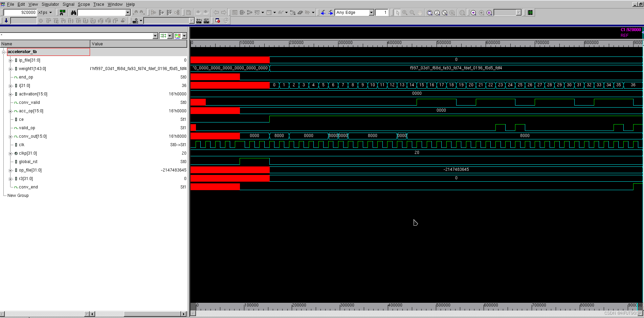The height and width of the screenshot is (318, 644).
Task: Click the delete marker icon
Action: click(206, 21)
